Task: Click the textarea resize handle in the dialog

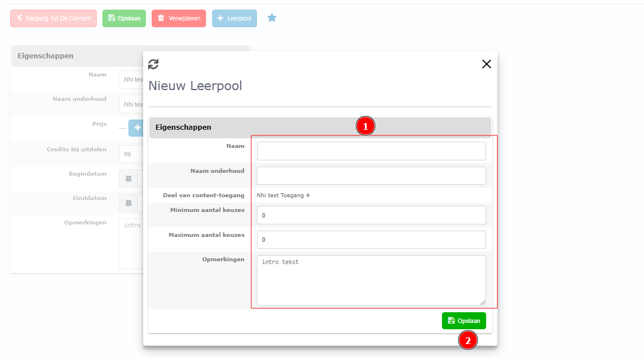Action: tap(483, 303)
